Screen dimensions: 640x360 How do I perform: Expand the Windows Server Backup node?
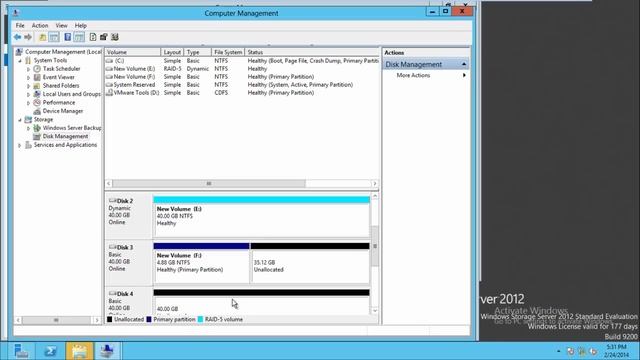[x=29, y=128]
